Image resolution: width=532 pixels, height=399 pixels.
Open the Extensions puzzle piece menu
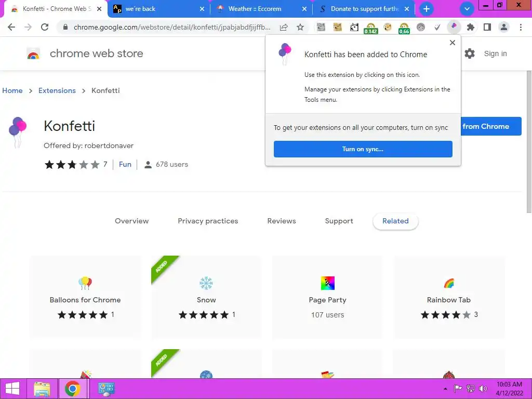pyautogui.click(x=470, y=27)
